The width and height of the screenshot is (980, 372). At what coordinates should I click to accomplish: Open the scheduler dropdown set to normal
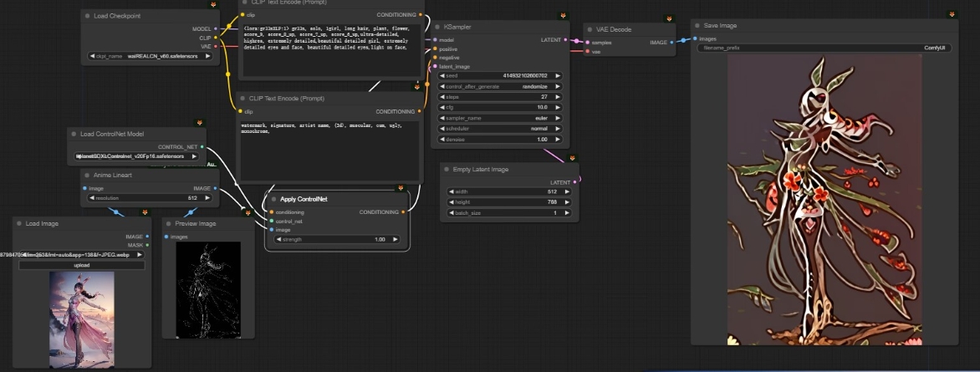[x=500, y=129]
